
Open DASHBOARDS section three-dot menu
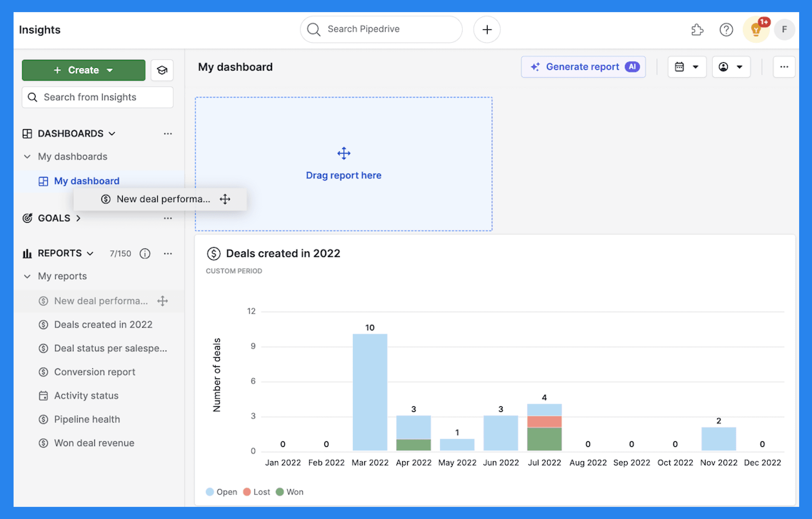point(168,133)
